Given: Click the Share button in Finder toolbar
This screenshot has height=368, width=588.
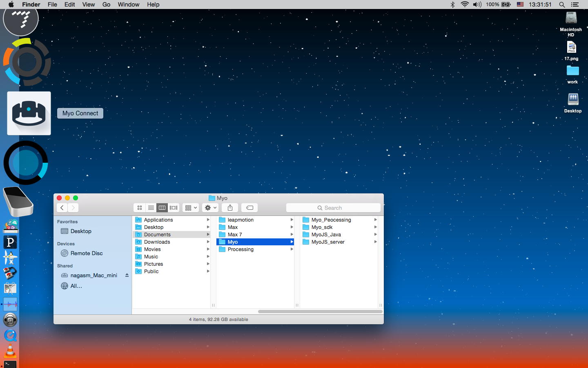Looking at the screenshot, I should tap(230, 208).
